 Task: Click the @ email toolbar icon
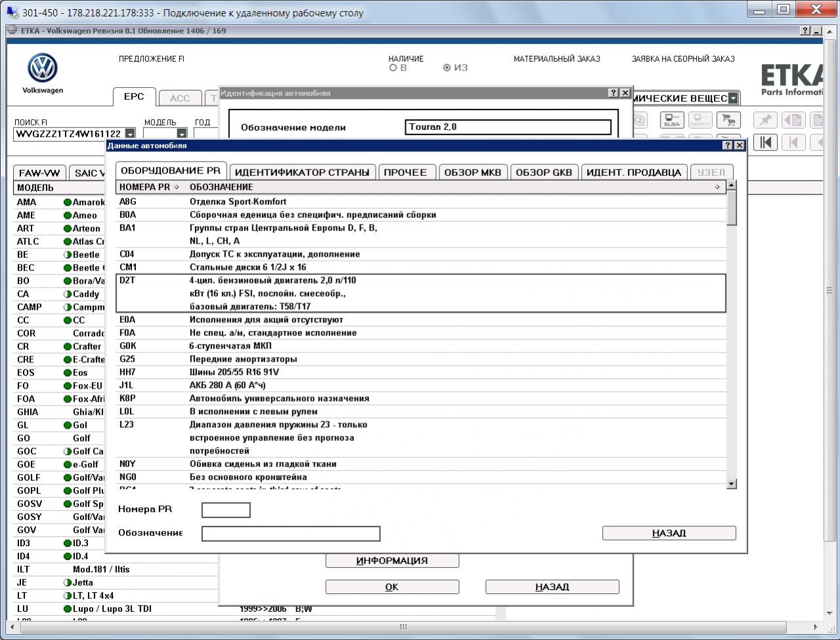[639, 120]
